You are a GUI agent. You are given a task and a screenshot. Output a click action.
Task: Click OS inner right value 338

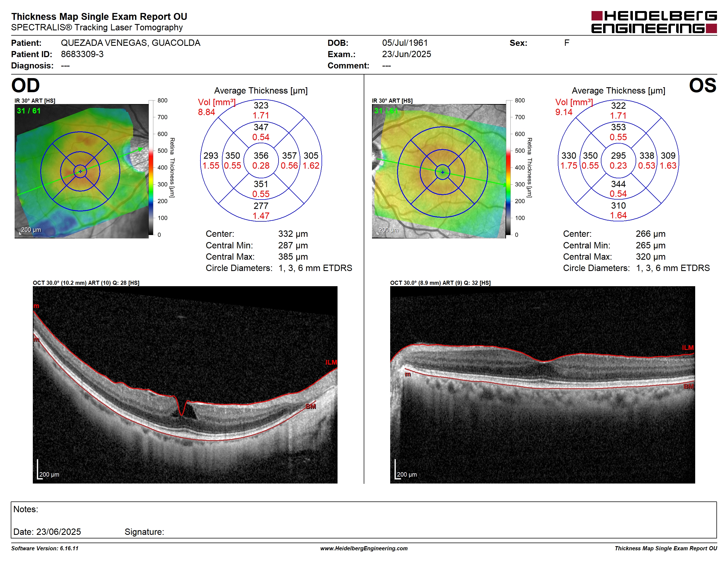pos(647,155)
